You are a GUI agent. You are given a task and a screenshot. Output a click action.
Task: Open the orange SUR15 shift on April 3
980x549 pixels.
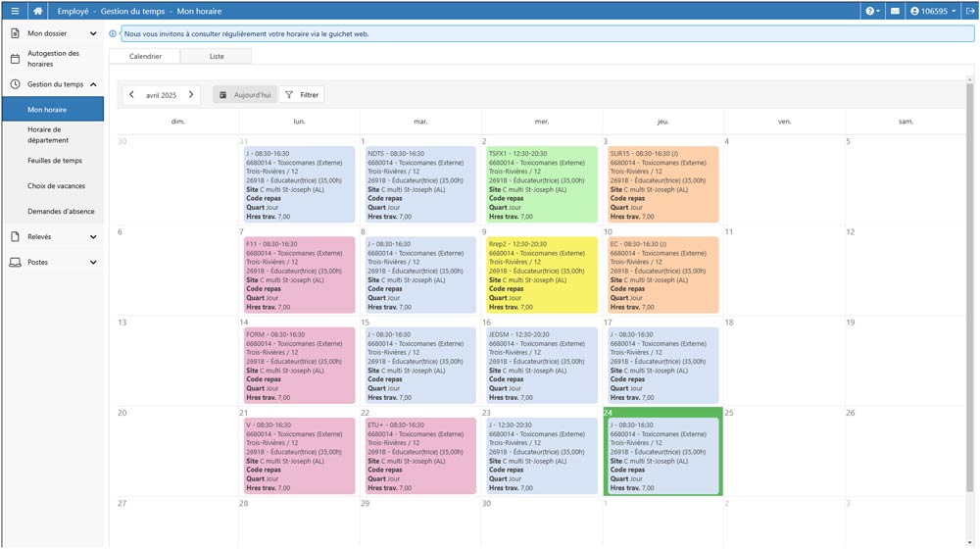(x=662, y=184)
